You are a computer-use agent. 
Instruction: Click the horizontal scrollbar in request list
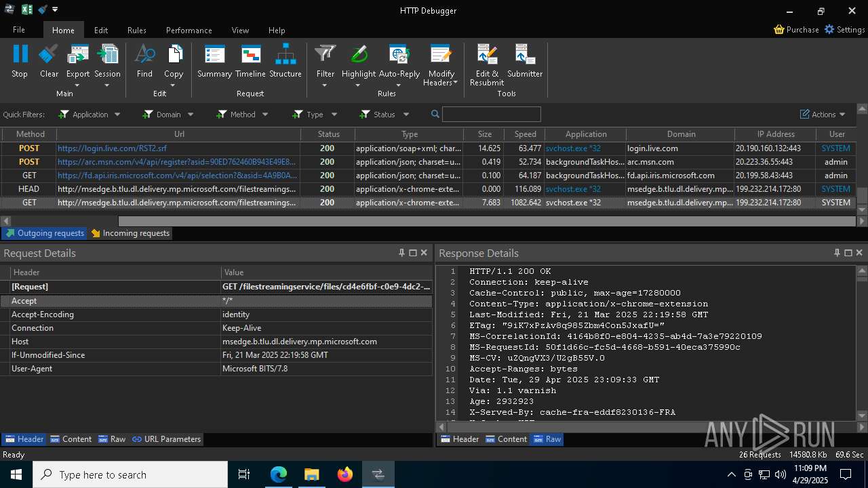(x=487, y=221)
